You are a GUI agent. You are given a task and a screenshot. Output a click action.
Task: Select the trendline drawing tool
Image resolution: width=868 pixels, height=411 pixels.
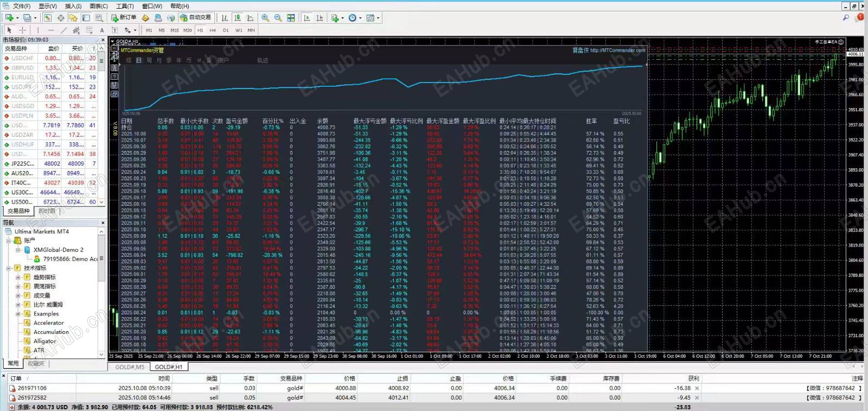click(64, 30)
